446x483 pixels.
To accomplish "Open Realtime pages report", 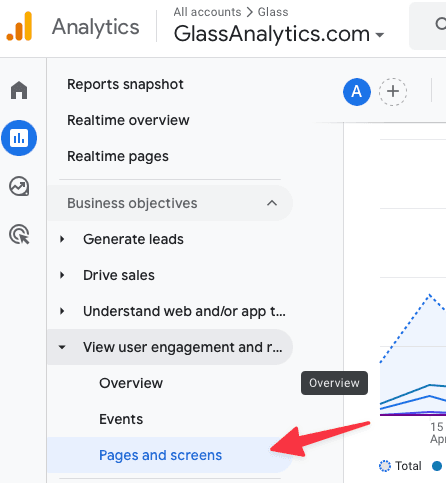I will [118, 156].
